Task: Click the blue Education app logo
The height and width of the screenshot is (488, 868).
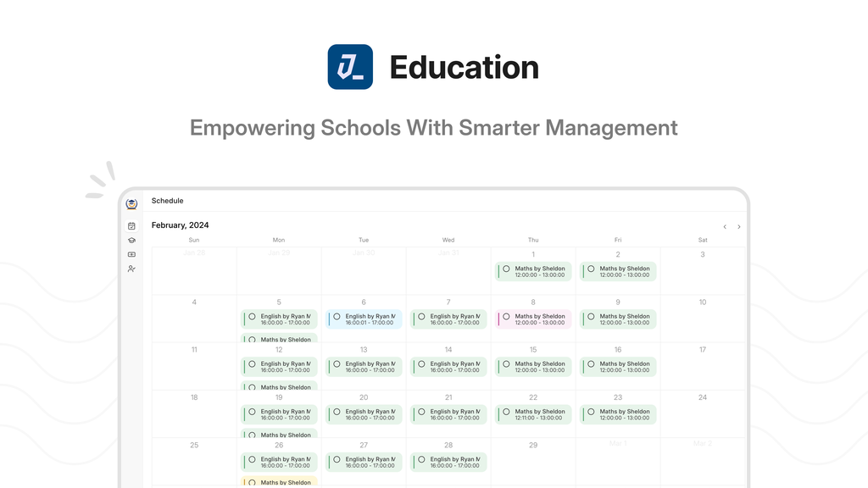Action: coord(350,67)
